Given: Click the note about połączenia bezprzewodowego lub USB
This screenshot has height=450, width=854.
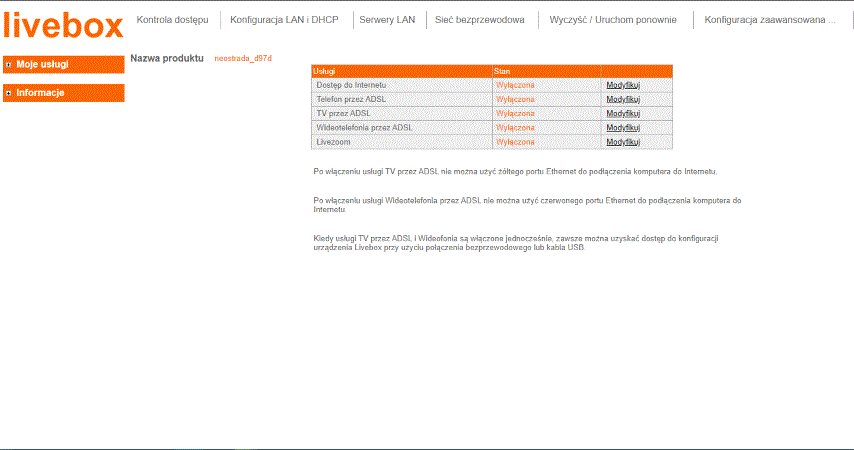Looking at the screenshot, I should (516, 243).
